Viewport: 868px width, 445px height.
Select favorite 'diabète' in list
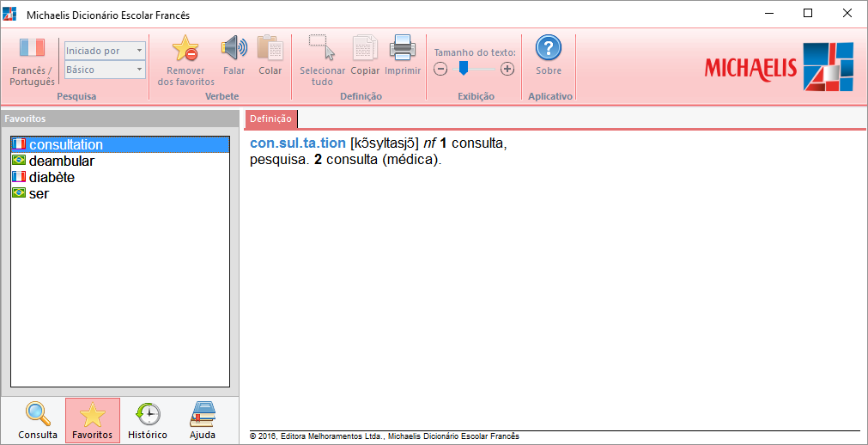coord(120,177)
